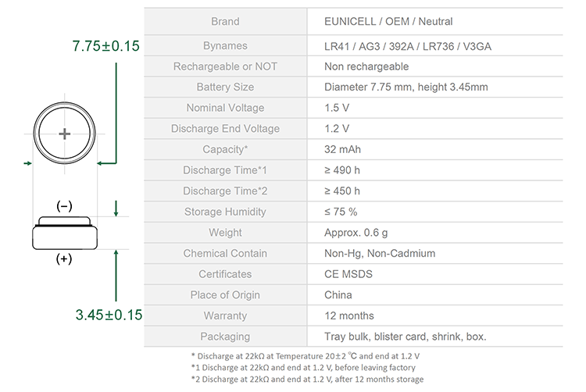
Task: Click the (−) negative terminal label
Action: pos(64,206)
